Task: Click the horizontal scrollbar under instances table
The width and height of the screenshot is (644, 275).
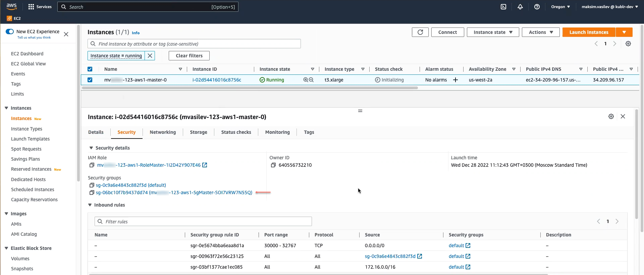Action: click(250, 88)
